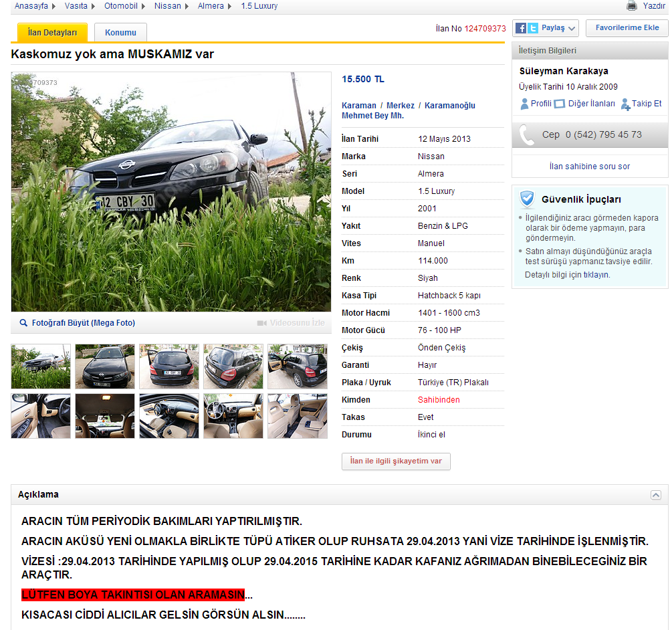The height and width of the screenshot is (630, 672).
Task: Open seller's Diğer İlanları link
Action: [x=592, y=104]
